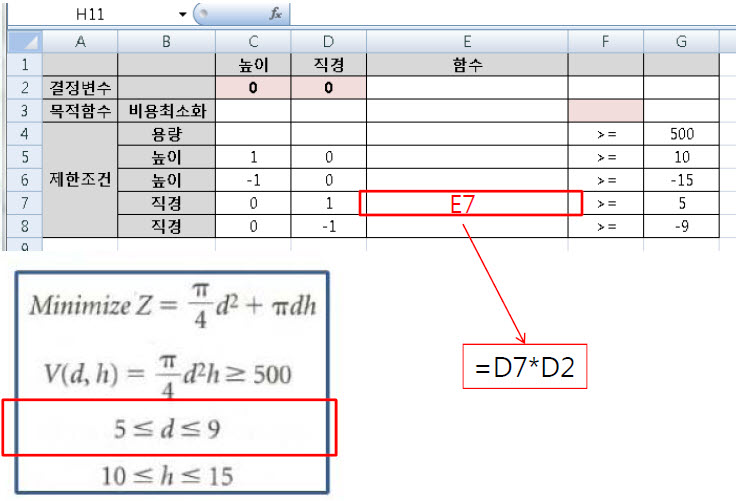
Task: Click the >= cell in row 8
Action: [606, 226]
